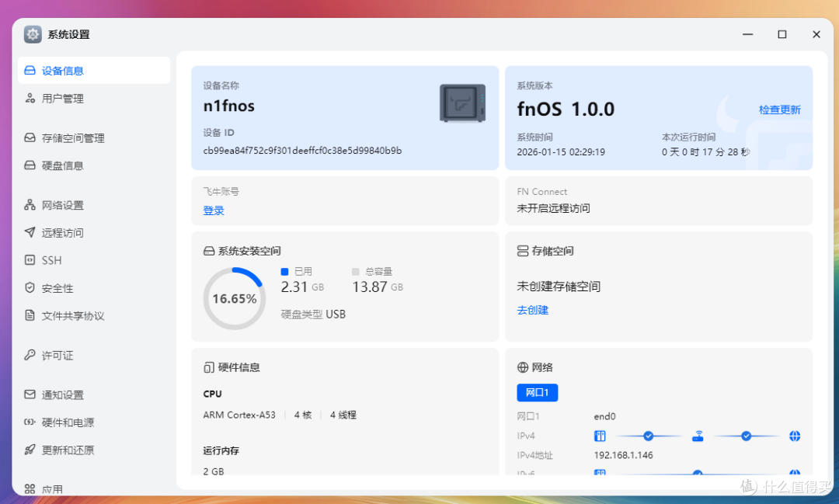Go to 存储空间管理 section
Image resolution: width=839 pixels, height=504 pixels.
pos(94,138)
